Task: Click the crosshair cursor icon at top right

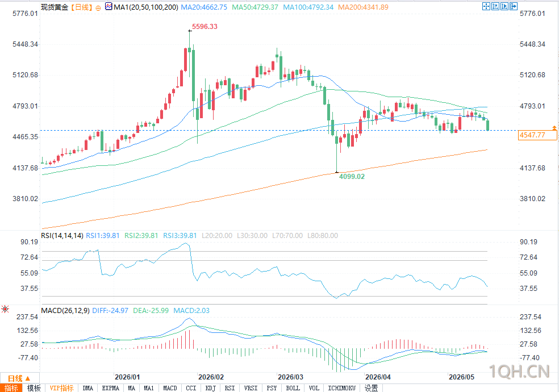Action: (486, 6)
